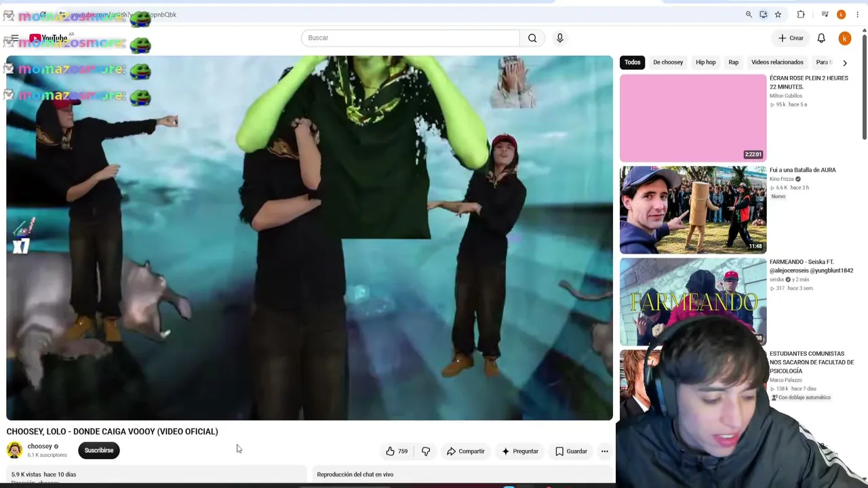The height and width of the screenshot is (488, 868).
Task: Open the FARMEANDO video thumbnail
Action: pyautogui.click(x=693, y=302)
